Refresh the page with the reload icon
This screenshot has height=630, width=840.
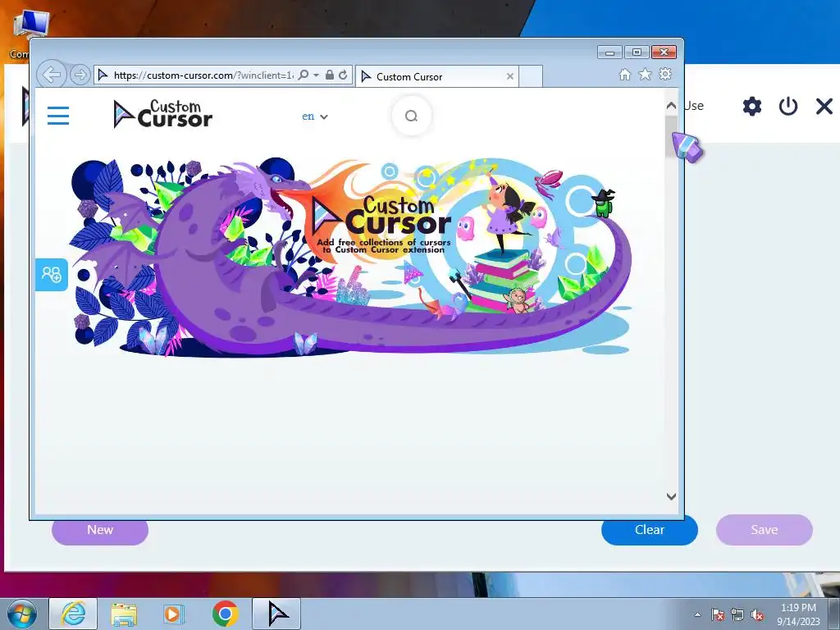[x=343, y=75]
